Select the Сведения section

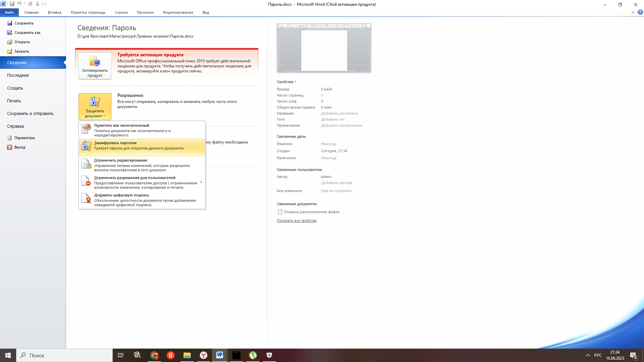click(33, 63)
